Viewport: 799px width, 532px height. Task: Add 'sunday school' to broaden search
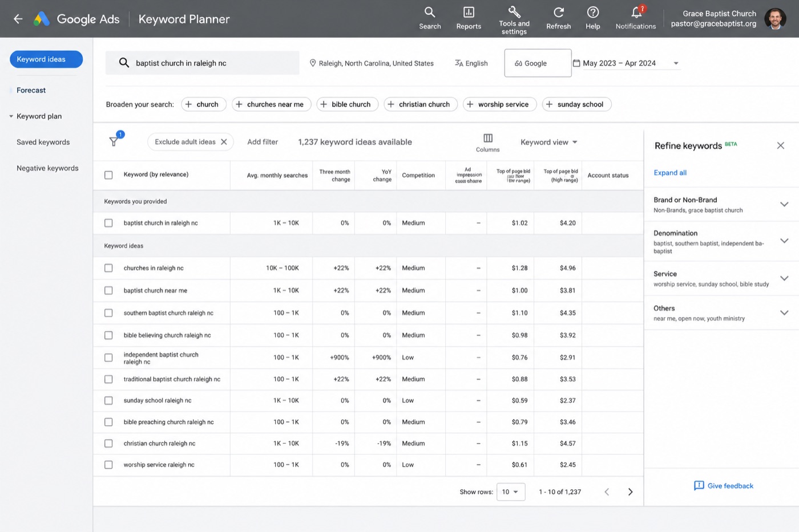pyautogui.click(x=576, y=104)
